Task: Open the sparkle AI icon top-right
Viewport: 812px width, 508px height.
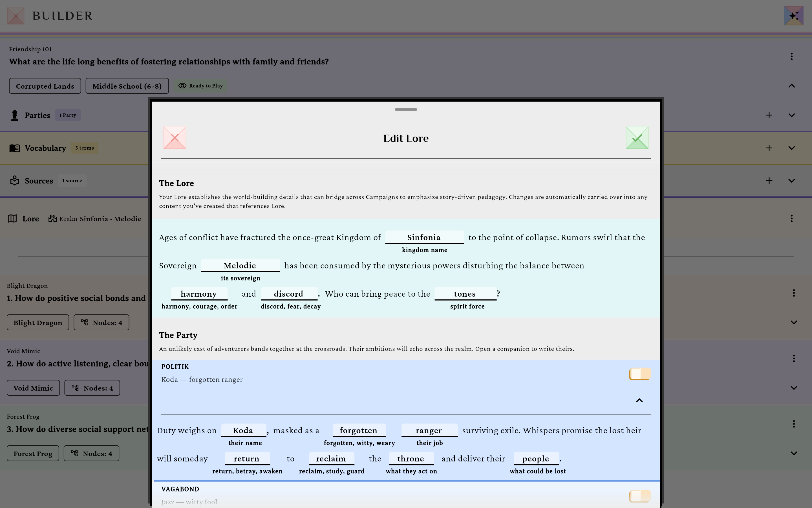Action: pyautogui.click(x=794, y=16)
